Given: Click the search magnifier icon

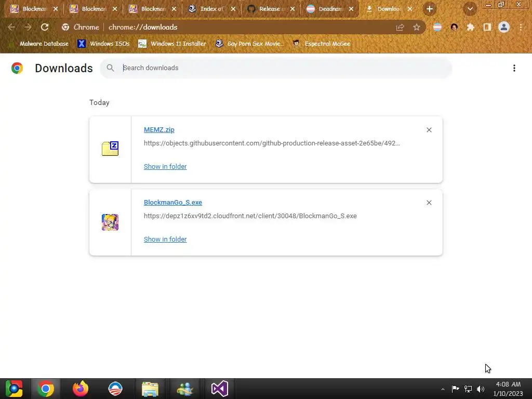Looking at the screenshot, I should pyautogui.click(x=110, y=68).
